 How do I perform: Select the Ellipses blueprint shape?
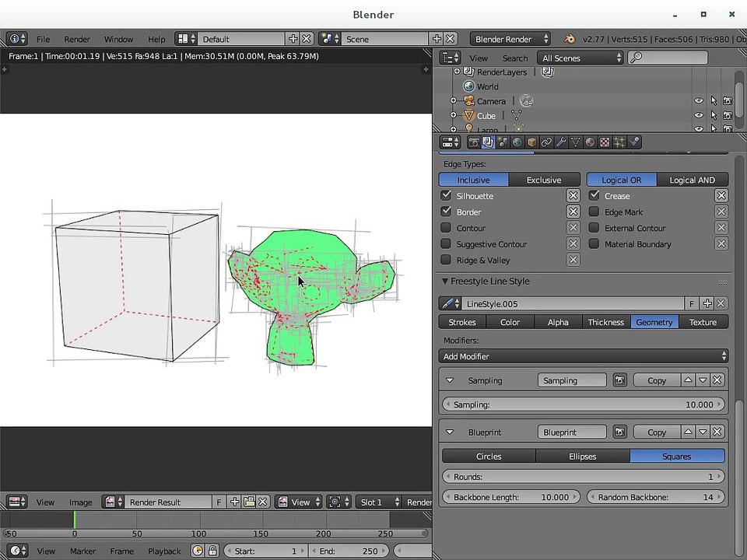coord(582,456)
